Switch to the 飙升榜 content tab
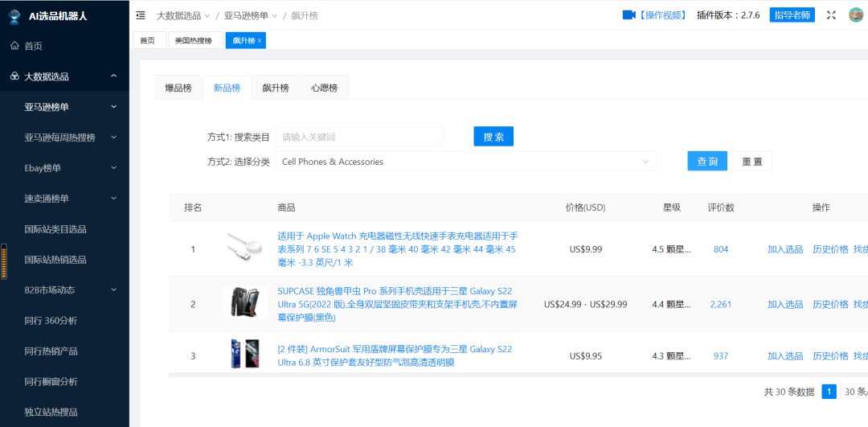The image size is (868, 427). (x=276, y=88)
